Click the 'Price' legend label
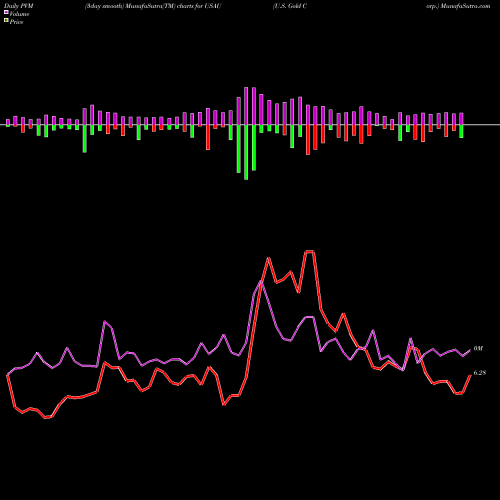 click(x=16, y=22)
